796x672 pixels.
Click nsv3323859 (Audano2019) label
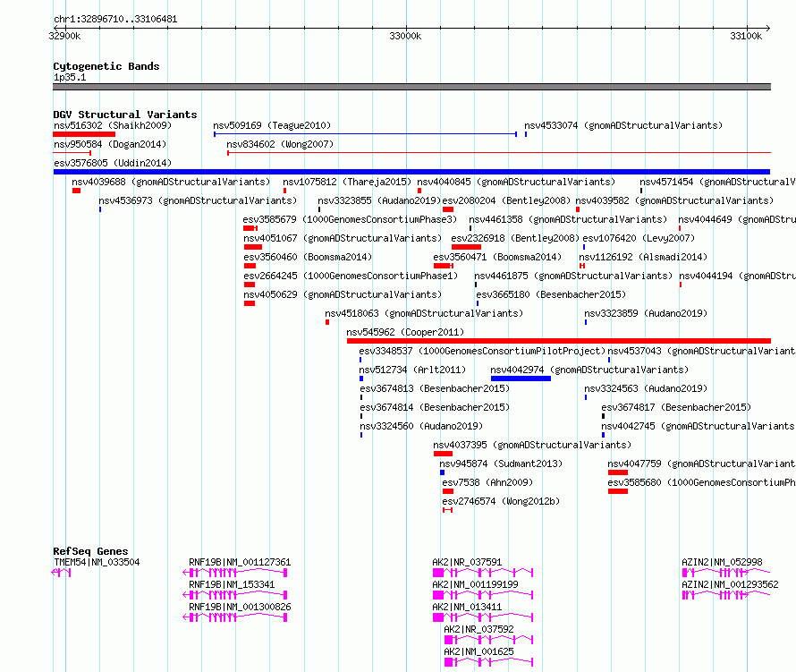[646, 313]
